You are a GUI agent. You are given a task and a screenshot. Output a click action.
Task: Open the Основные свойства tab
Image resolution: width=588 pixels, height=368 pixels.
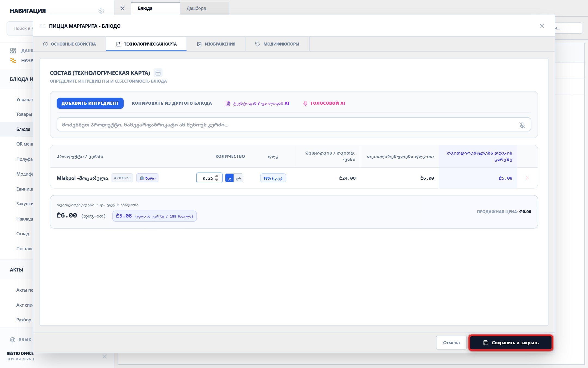[x=69, y=44]
